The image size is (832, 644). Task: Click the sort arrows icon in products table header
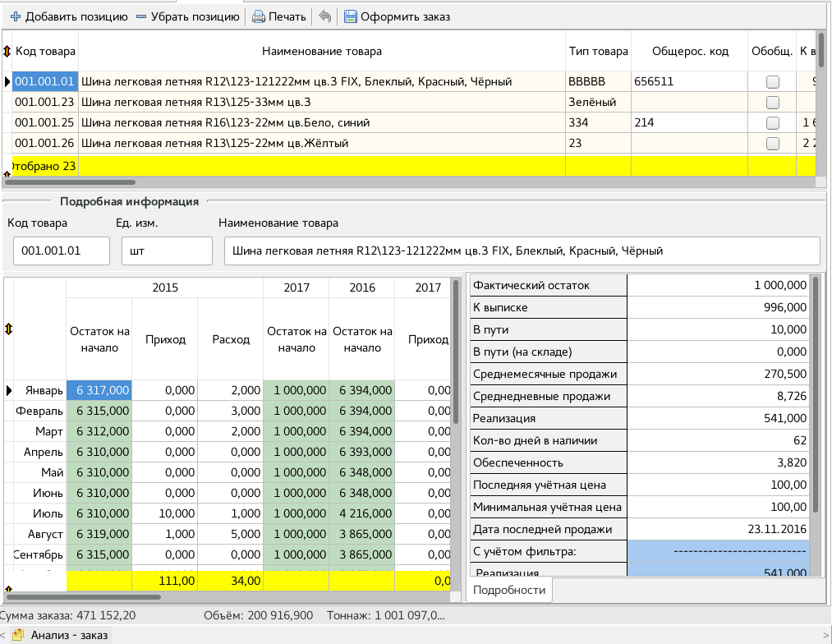(7, 52)
